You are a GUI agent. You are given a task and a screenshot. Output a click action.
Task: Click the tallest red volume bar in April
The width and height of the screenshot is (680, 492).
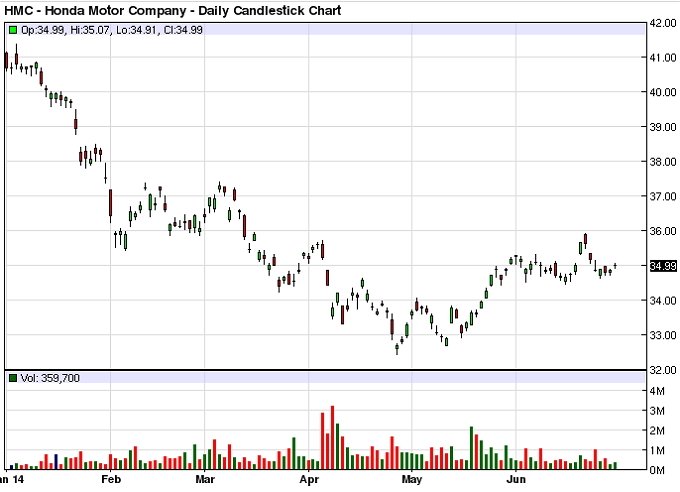click(333, 438)
